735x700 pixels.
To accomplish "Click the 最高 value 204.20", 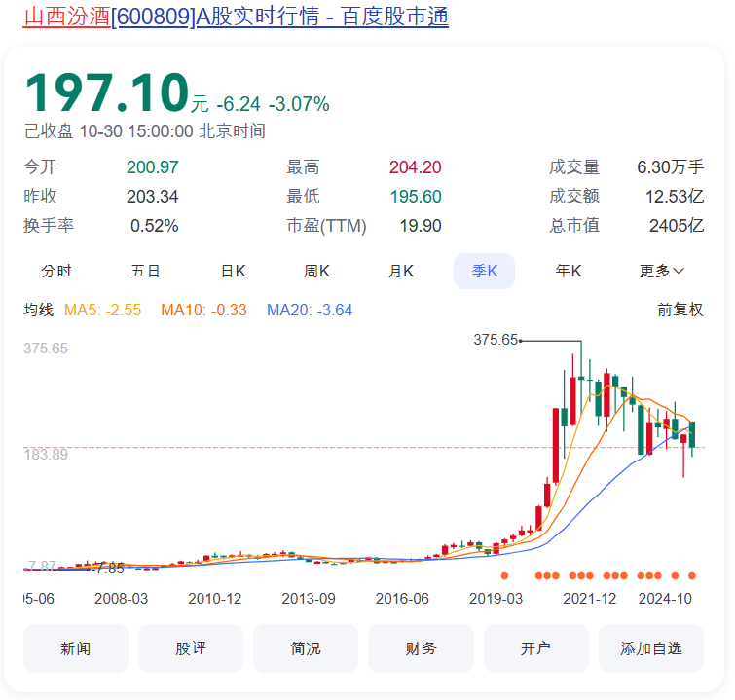I will click(416, 167).
